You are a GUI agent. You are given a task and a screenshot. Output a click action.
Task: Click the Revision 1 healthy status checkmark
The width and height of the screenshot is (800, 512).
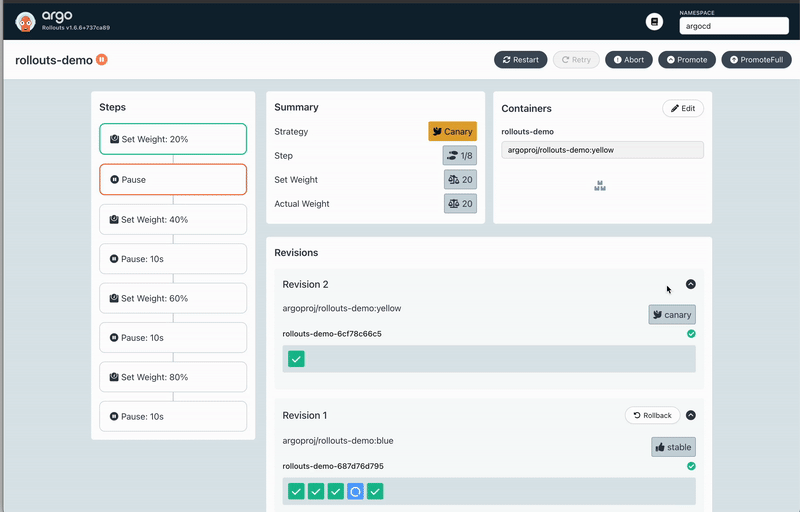[x=691, y=466]
